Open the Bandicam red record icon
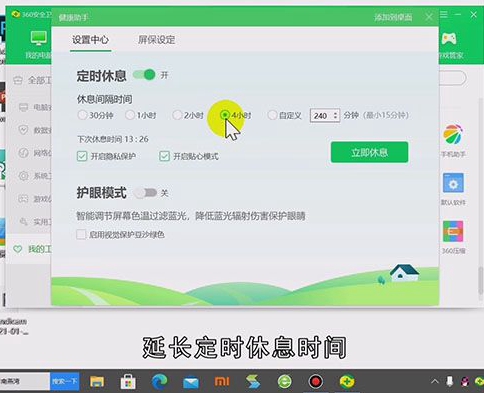This screenshot has height=393, width=484. tap(315, 382)
